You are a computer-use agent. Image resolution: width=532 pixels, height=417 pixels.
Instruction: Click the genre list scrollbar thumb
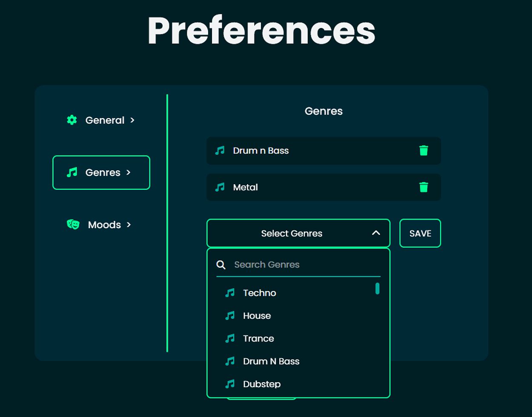[x=377, y=288]
